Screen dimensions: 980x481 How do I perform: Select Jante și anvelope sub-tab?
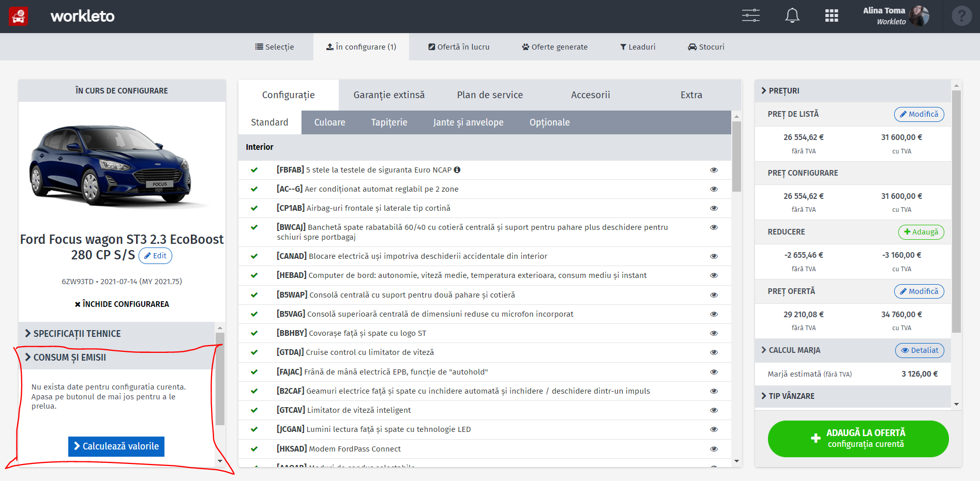click(x=468, y=122)
